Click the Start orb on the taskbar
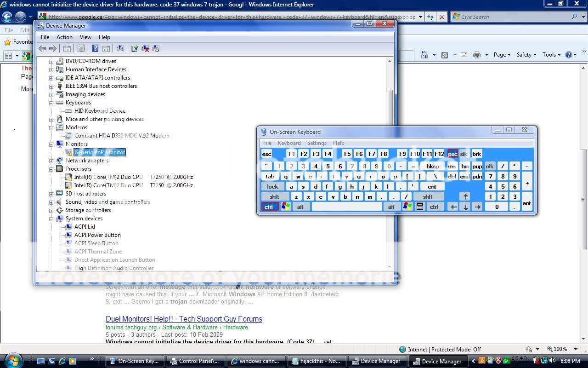 (13, 360)
